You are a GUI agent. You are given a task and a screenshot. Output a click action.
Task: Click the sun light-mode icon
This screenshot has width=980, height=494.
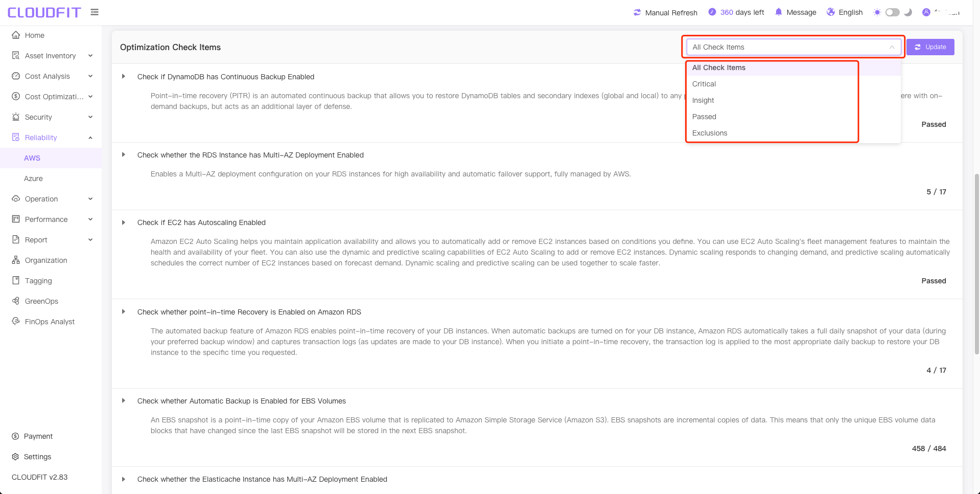[x=877, y=12]
